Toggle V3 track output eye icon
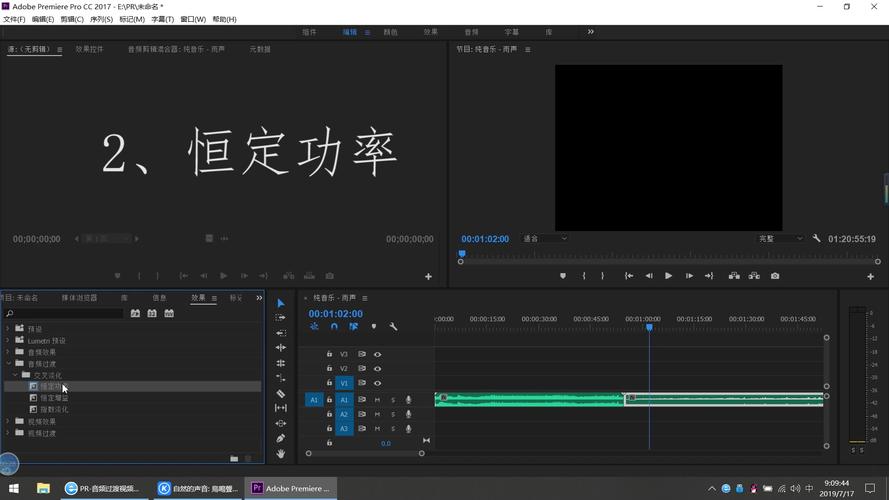 [378, 354]
